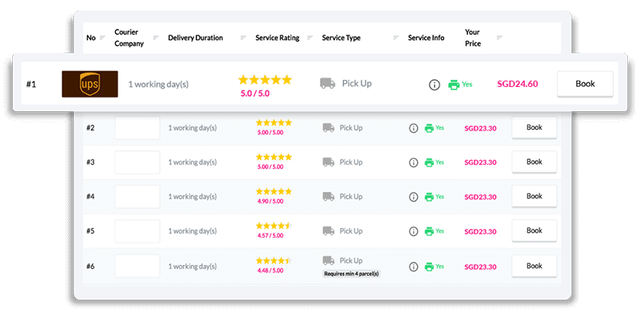Click the truck icon in row #3
Screen dimensions: 644x315
[x=328, y=162]
